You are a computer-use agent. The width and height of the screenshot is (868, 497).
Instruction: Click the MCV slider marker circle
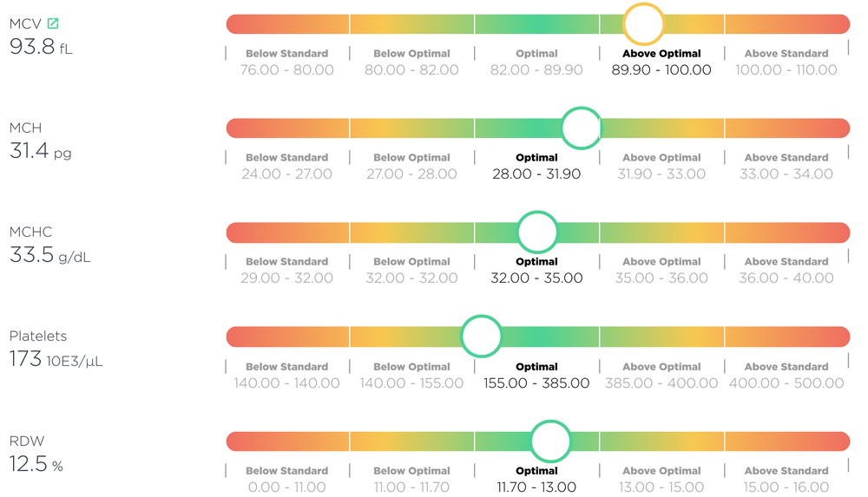pyautogui.click(x=643, y=24)
